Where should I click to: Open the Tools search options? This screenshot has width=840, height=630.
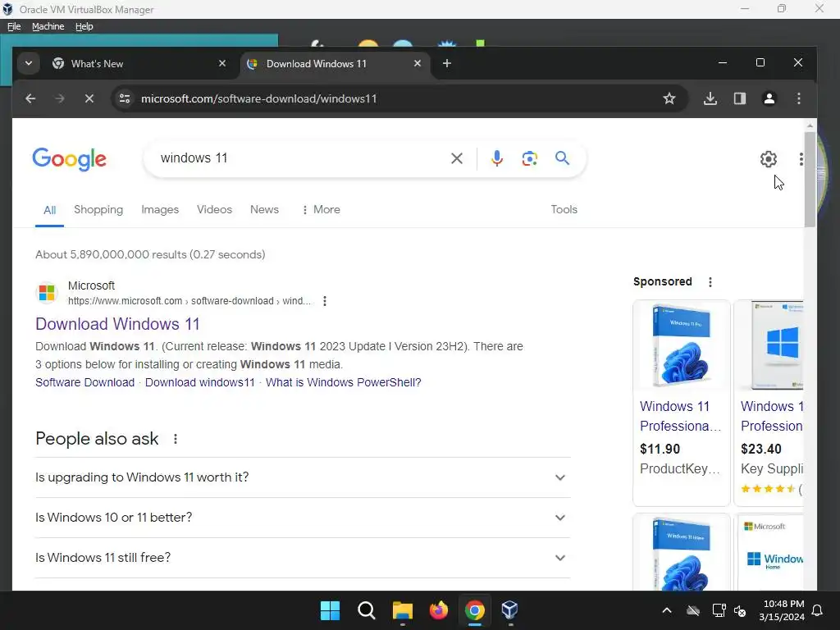click(564, 209)
